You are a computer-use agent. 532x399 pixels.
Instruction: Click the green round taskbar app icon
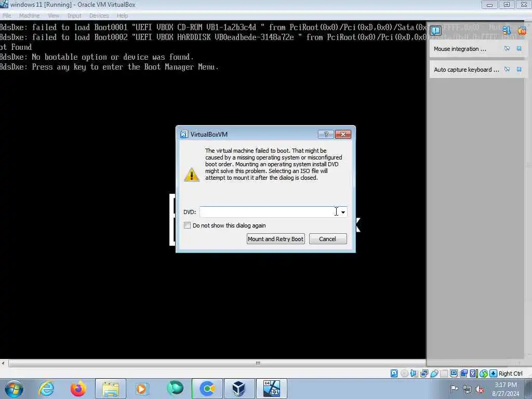point(175,388)
